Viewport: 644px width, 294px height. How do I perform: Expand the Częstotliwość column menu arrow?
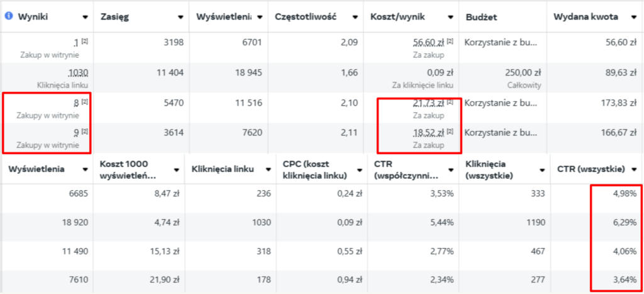(x=355, y=17)
